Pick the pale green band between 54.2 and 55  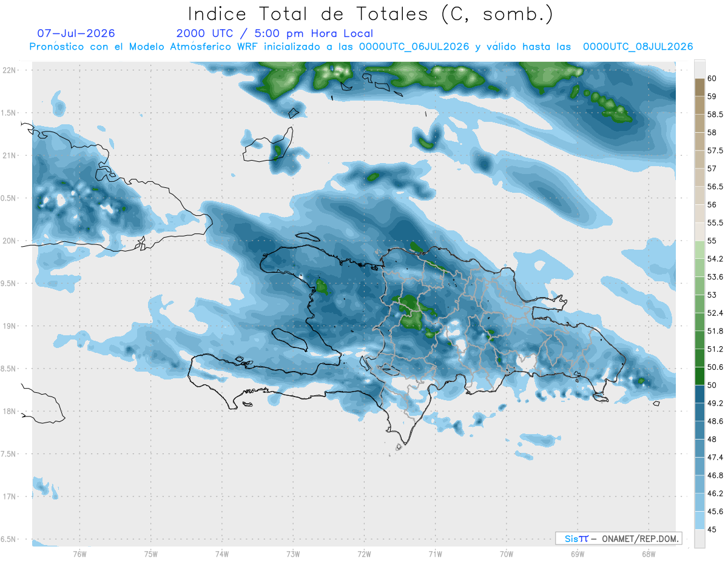pos(699,250)
